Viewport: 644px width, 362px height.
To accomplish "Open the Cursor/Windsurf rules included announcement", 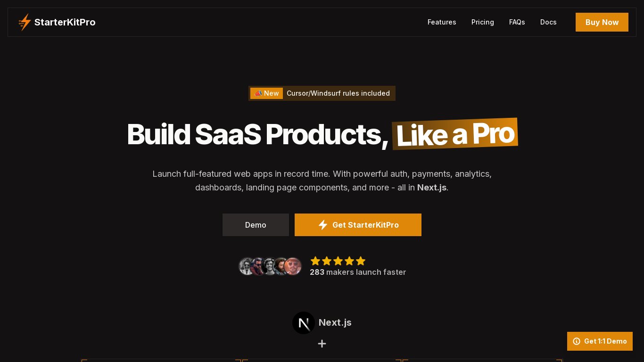I will (x=338, y=93).
